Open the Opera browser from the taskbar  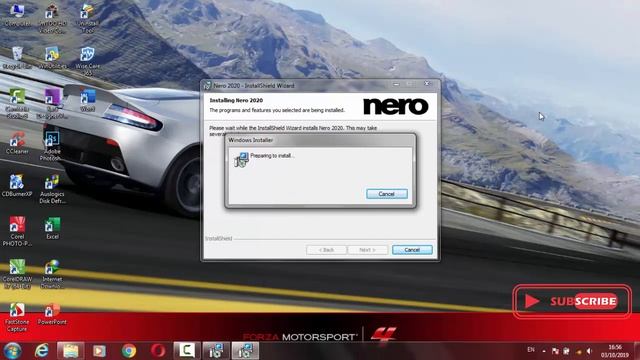point(158,351)
